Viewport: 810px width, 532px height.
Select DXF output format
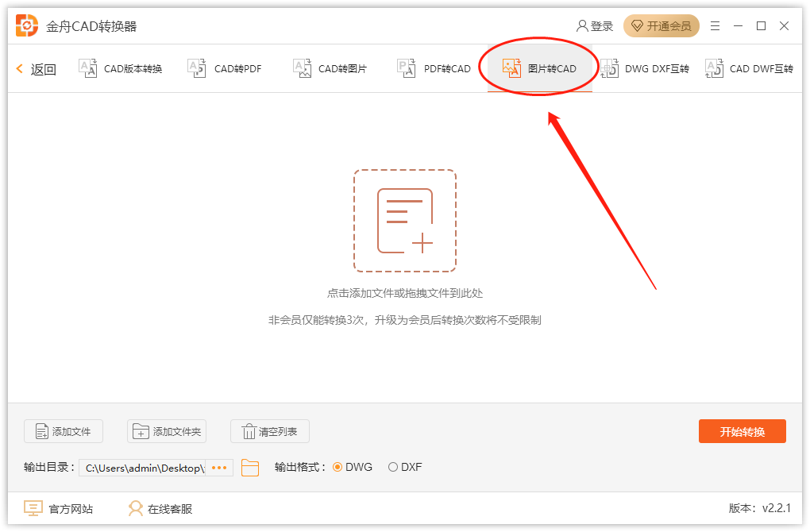[x=393, y=467]
